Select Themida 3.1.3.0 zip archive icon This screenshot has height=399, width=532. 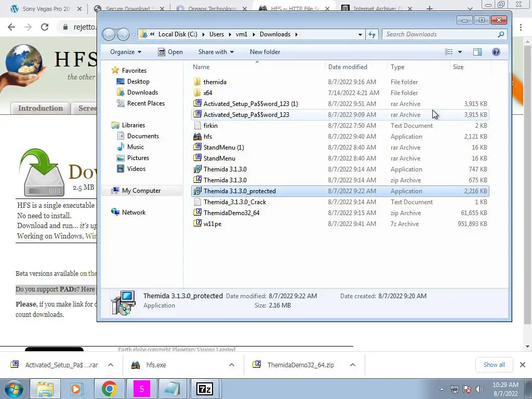(x=197, y=180)
